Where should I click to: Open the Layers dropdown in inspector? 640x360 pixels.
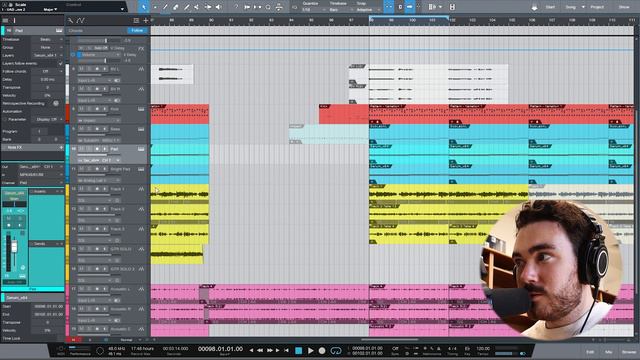47,55
